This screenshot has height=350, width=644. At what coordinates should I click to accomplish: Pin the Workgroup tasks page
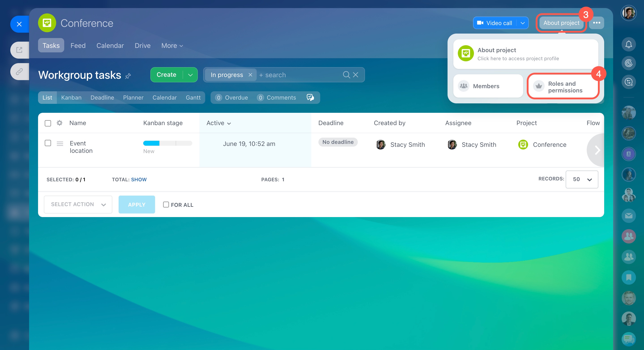click(128, 76)
